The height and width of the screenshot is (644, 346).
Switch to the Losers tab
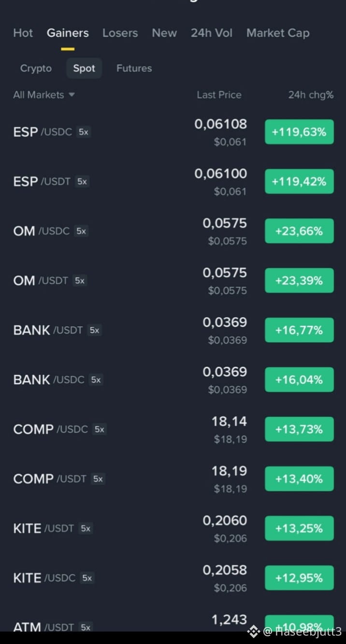point(120,33)
